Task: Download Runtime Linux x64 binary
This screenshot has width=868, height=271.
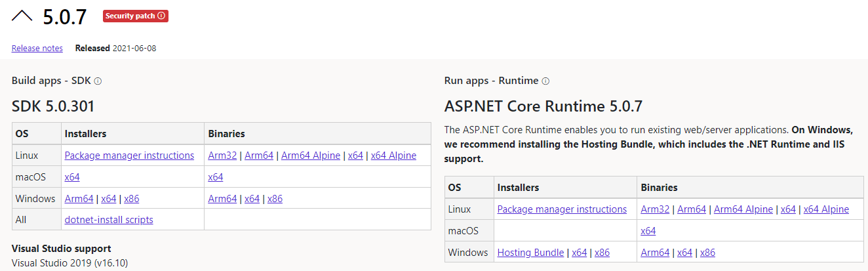Action: (788, 209)
